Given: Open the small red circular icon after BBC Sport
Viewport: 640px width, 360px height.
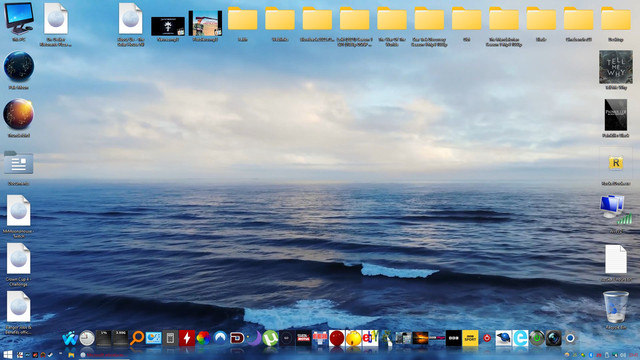Looking at the screenshot, I should 487,338.
